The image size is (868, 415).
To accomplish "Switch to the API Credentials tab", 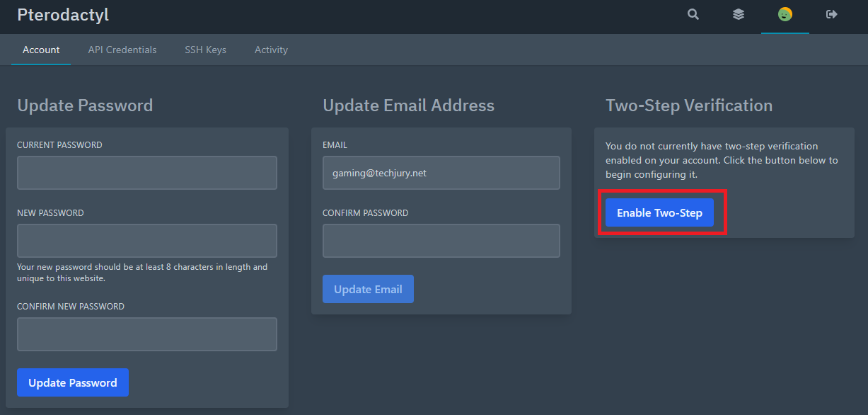I will pyautogui.click(x=122, y=50).
